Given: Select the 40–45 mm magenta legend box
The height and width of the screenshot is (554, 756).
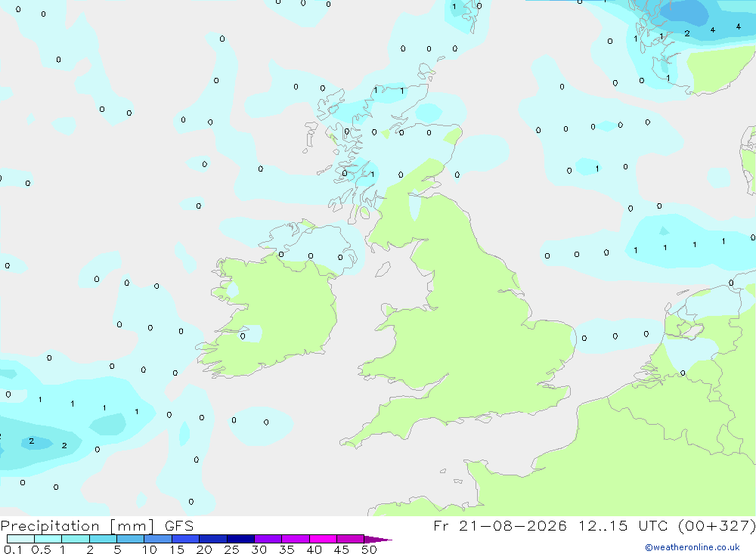Looking at the screenshot, I should click(323, 539).
